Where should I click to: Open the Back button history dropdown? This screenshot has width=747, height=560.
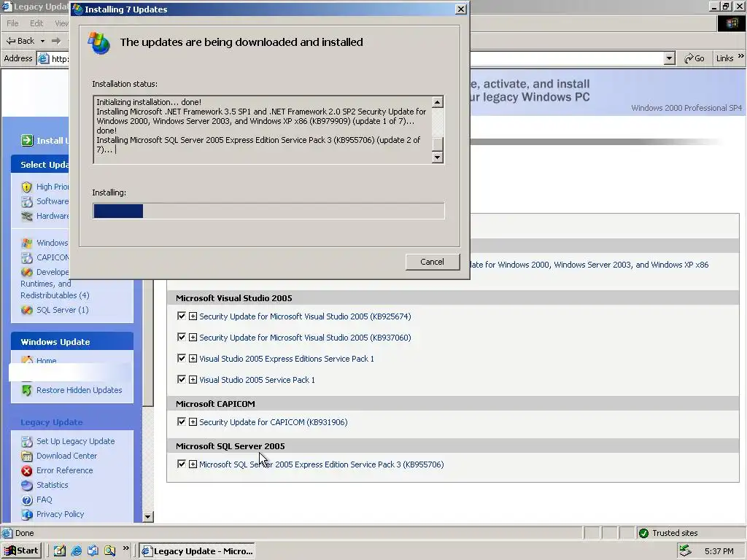pos(42,41)
